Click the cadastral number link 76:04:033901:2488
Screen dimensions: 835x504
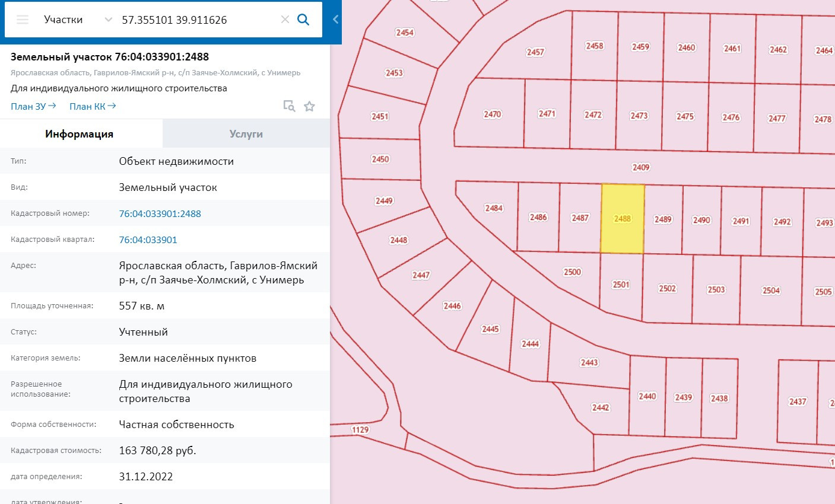pyautogui.click(x=160, y=213)
